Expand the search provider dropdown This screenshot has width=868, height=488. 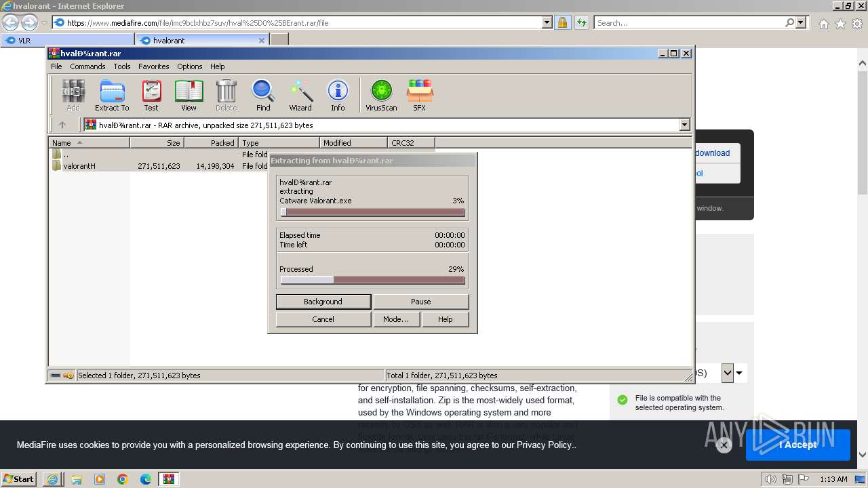point(802,22)
